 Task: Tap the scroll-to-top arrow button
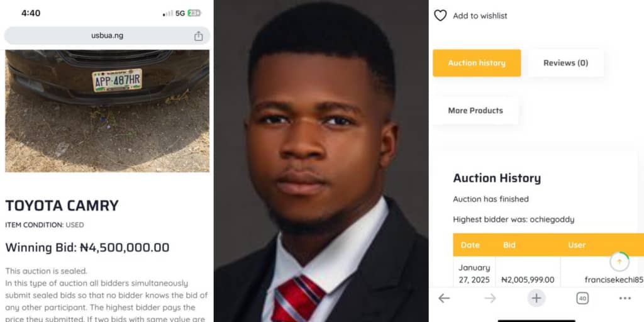619,262
